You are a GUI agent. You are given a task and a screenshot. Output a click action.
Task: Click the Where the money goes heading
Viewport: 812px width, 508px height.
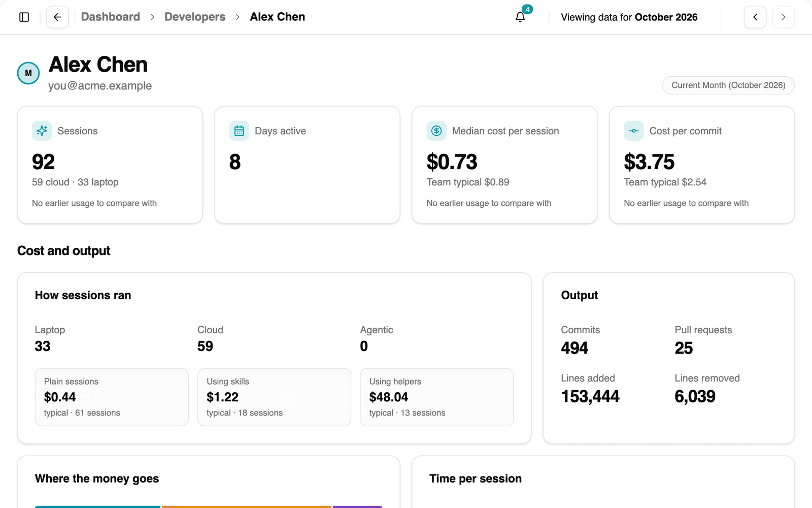point(97,479)
